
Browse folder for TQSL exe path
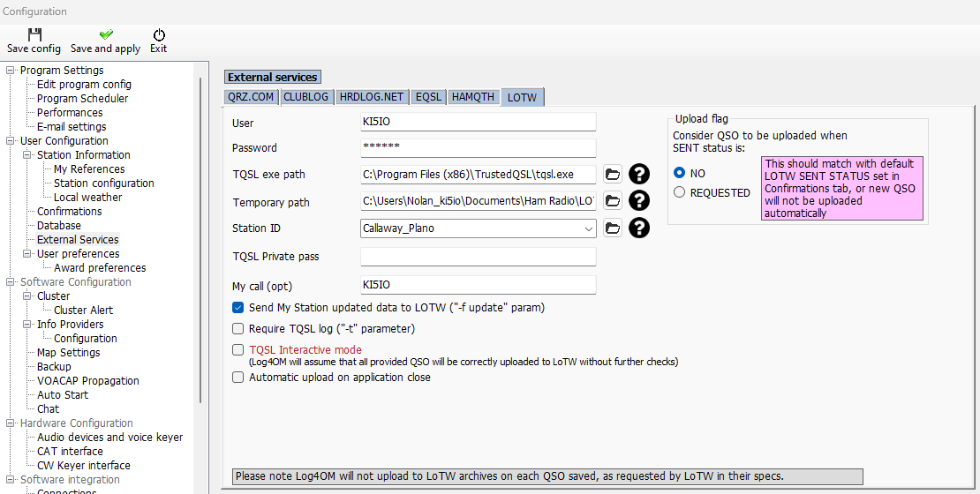[613, 174]
